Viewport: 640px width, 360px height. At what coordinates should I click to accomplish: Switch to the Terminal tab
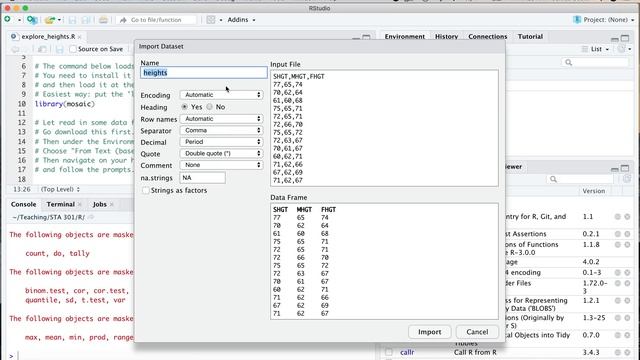tap(60, 204)
